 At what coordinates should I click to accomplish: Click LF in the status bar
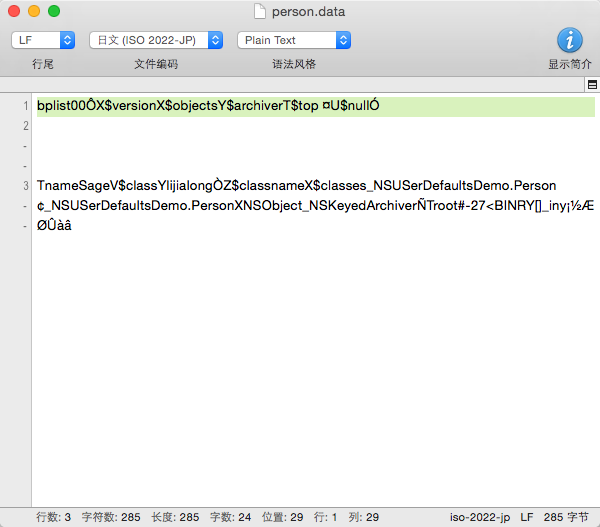pos(527,517)
